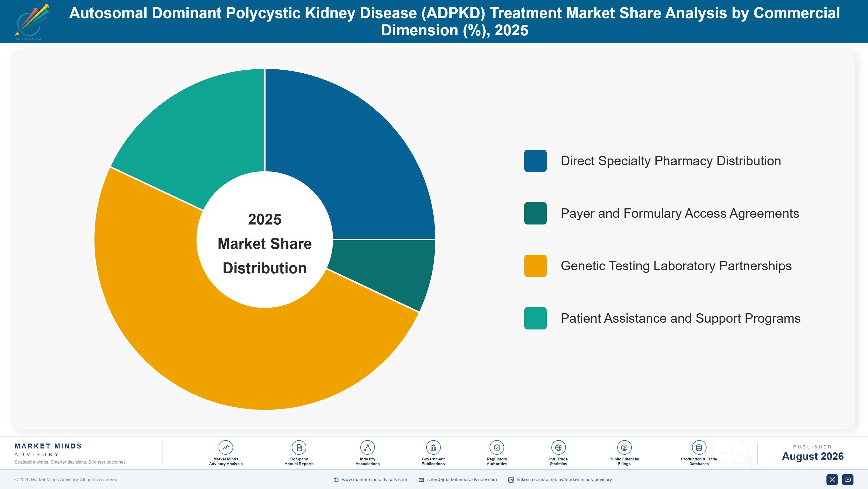Click the copyright notice text
This screenshot has width=868, height=489.
[x=66, y=480]
